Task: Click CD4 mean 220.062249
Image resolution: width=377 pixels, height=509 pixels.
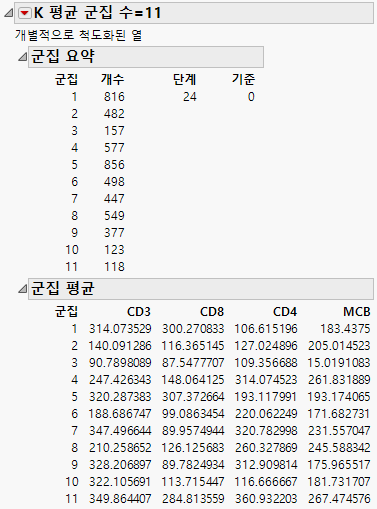Action: pyautogui.click(x=266, y=414)
